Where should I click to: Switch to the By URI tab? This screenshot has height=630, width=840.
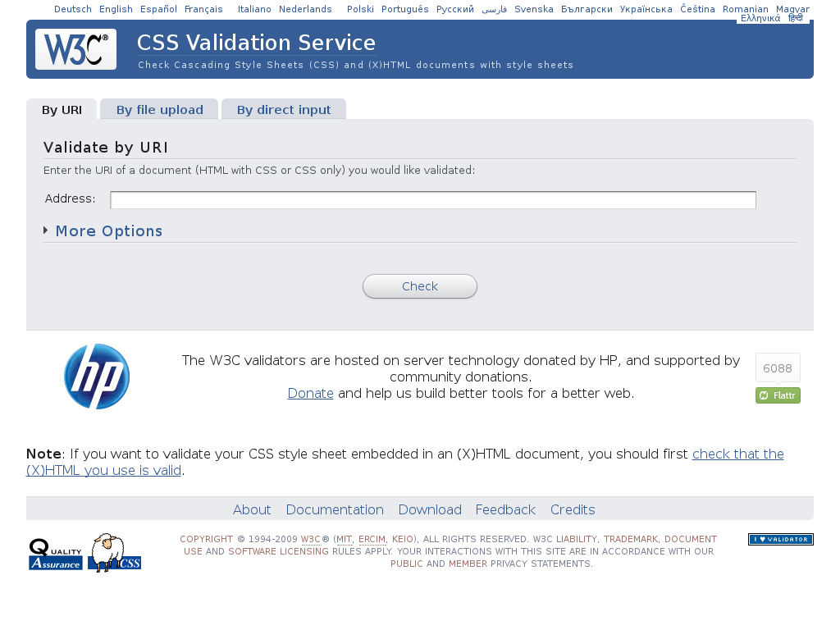pyautogui.click(x=62, y=110)
